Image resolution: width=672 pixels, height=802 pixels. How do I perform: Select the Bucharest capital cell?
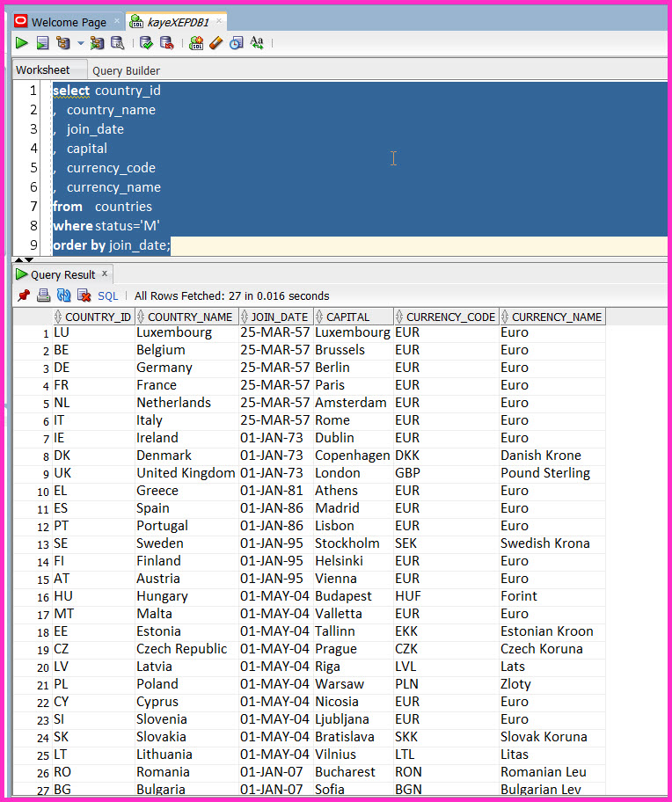coord(354,772)
